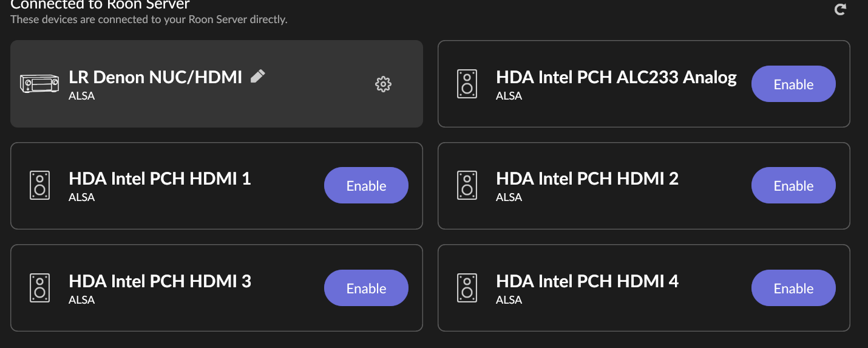Enable the HDA Intel PCH ALC233 Analog device
868x348 pixels.
[x=793, y=84]
